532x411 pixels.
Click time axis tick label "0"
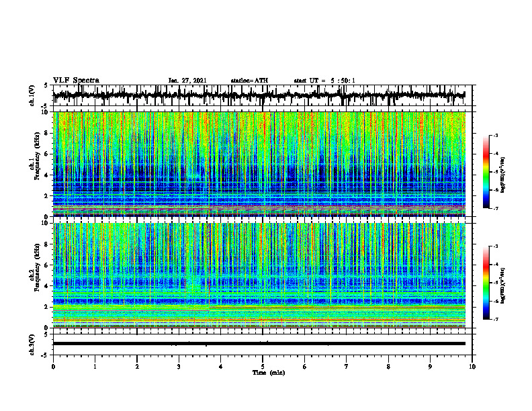[53, 367]
